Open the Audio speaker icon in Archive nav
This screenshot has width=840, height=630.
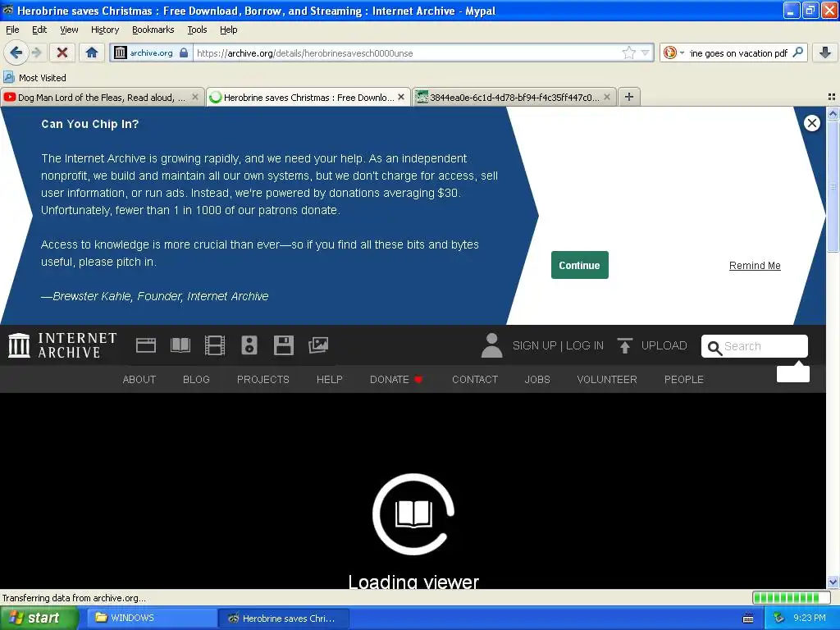click(x=249, y=345)
